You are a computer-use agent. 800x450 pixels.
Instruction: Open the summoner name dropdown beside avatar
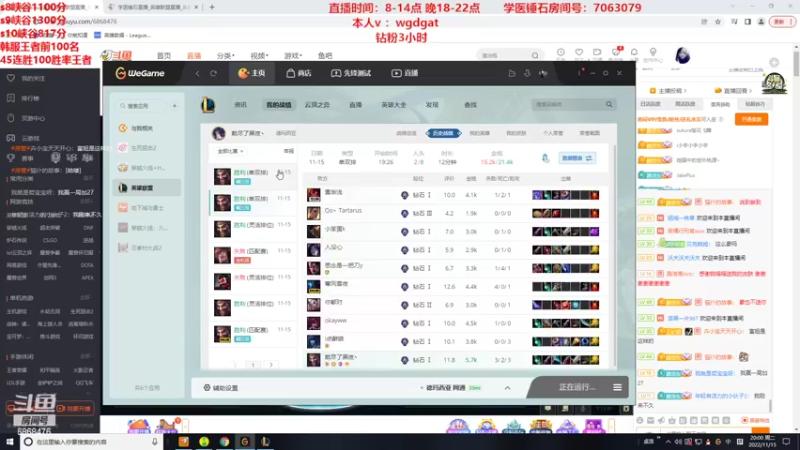tap(247, 133)
